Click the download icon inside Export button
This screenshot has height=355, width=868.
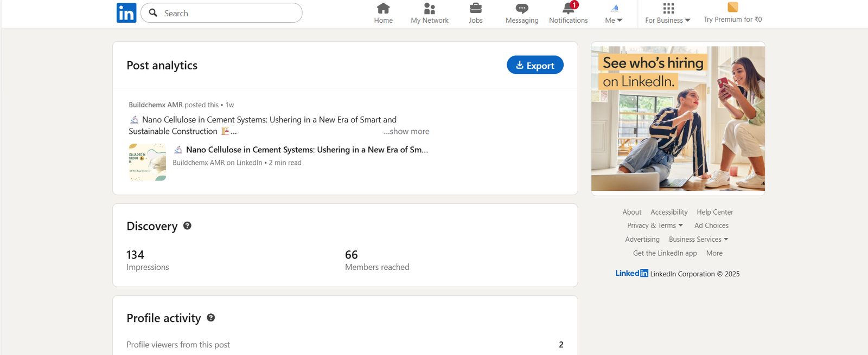[x=520, y=65]
